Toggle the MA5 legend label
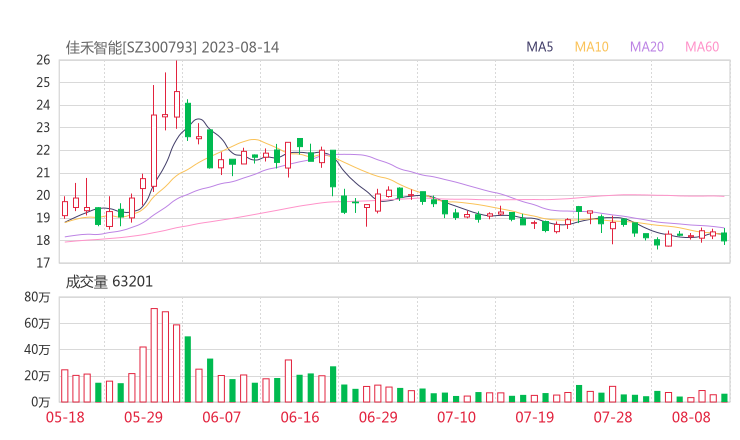 point(541,47)
